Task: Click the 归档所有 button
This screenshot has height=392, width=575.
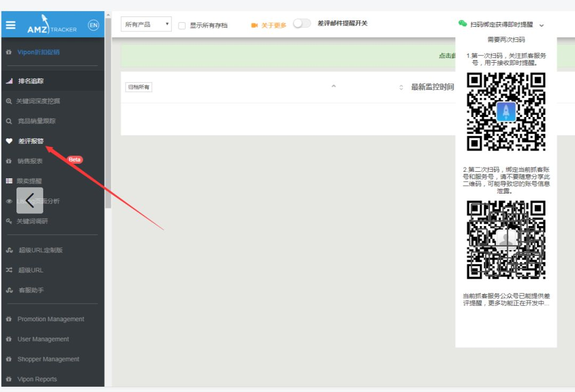Action: pyautogui.click(x=138, y=87)
